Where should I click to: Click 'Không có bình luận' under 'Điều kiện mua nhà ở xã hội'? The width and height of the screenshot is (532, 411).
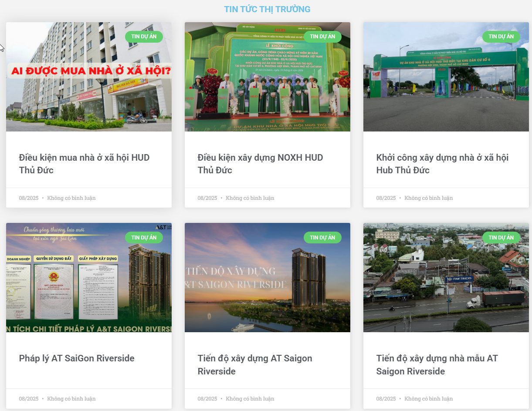point(71,198)
